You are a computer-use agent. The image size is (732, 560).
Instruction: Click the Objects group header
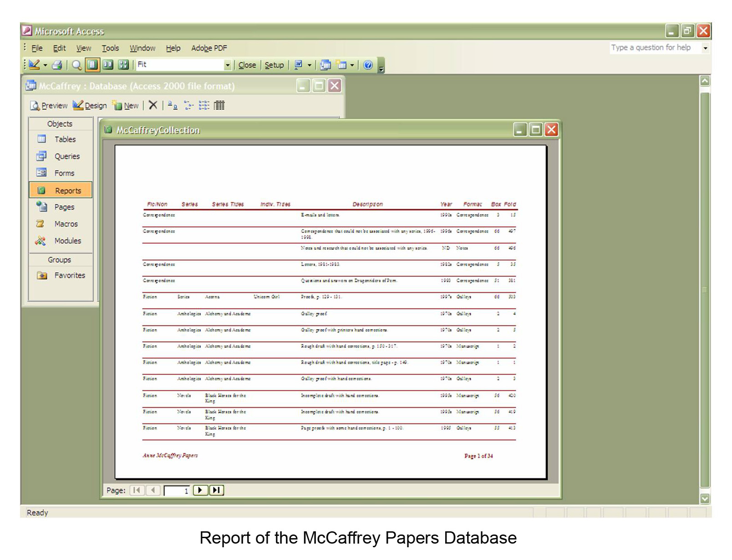(60, 124)
